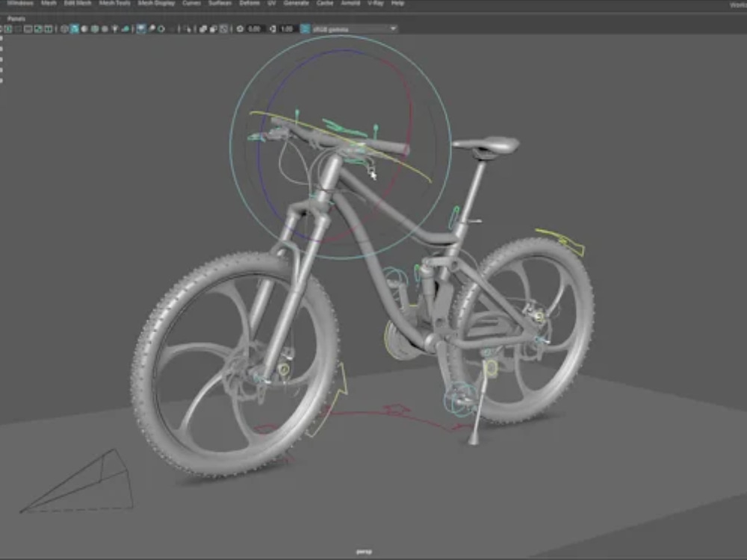This screenshot has width=747, height=560.
Task: Open the Mesh Tools menu
Action: pyautogui.click(x=115, y=3)
